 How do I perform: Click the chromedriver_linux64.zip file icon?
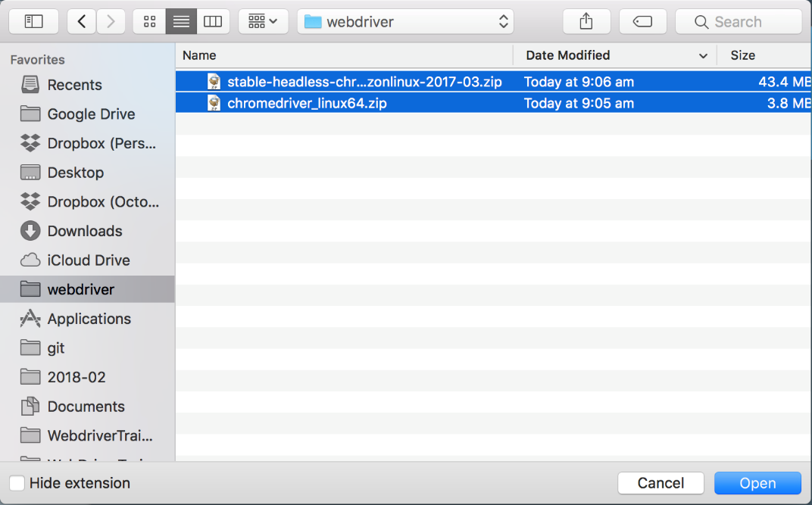coord(214,103)
